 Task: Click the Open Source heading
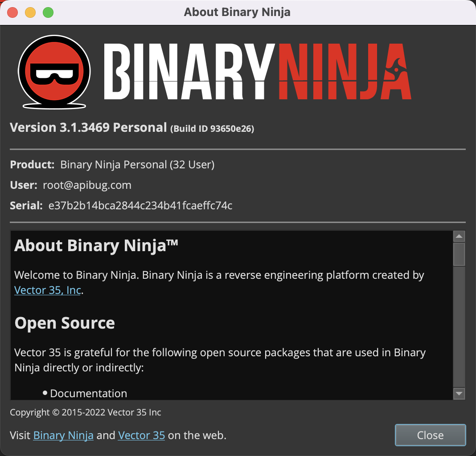(65, 323)
